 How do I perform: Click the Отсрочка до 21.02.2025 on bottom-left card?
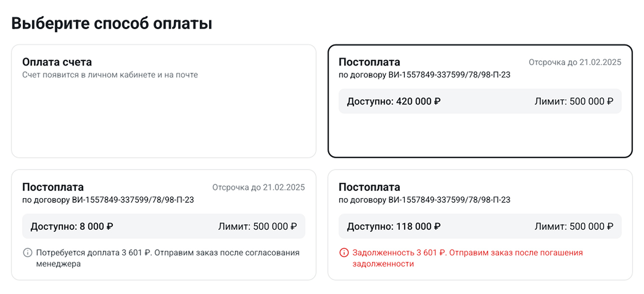tap(258, 187)
